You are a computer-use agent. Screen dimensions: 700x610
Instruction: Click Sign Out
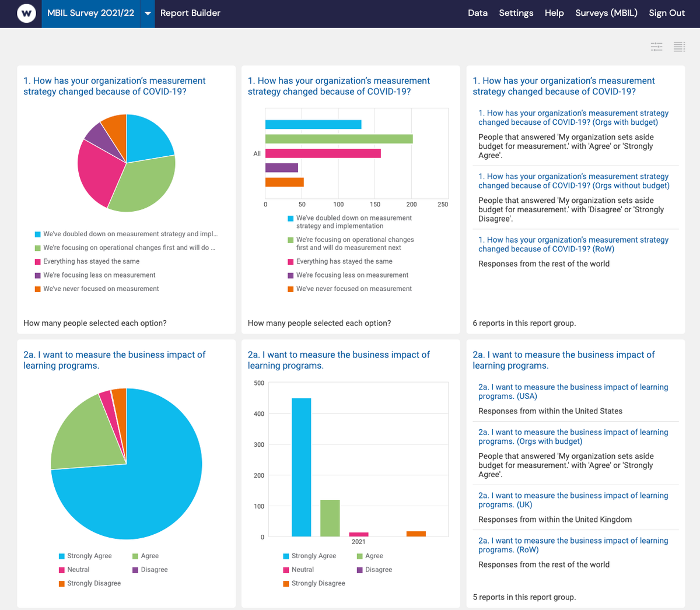[x=667, y=13]
